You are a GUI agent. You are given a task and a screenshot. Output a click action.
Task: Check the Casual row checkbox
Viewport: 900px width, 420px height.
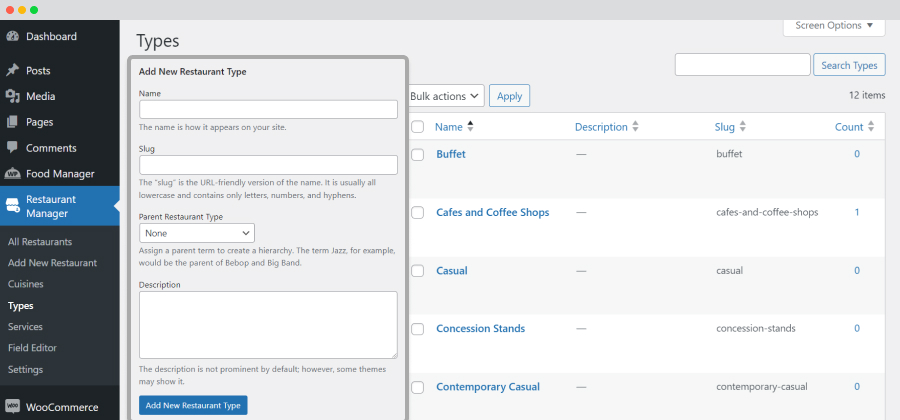click(417, 271)
